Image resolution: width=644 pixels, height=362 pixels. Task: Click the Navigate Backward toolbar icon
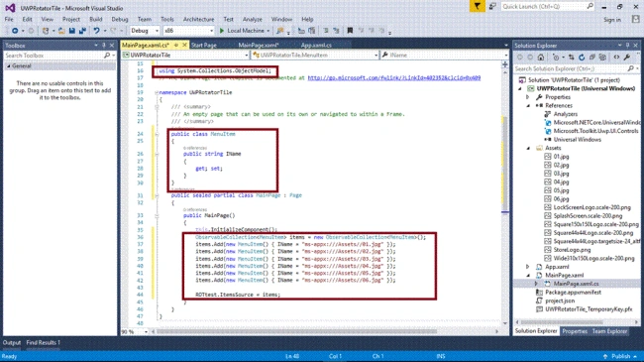(15, 31)
